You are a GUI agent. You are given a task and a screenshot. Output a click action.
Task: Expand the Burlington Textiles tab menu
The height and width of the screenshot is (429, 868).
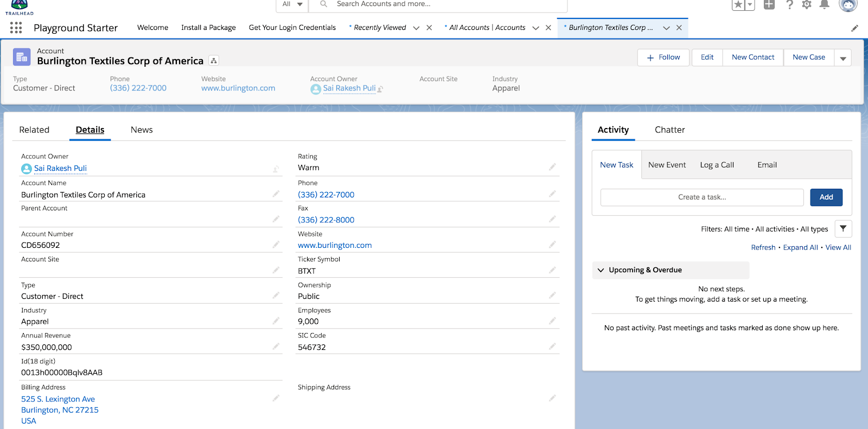click(x=666, y=28)
